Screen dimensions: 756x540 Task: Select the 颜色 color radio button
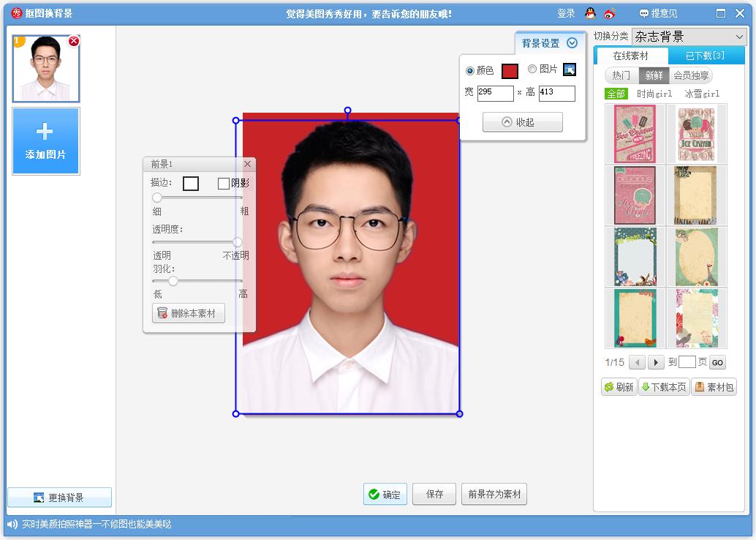point(469,70)
